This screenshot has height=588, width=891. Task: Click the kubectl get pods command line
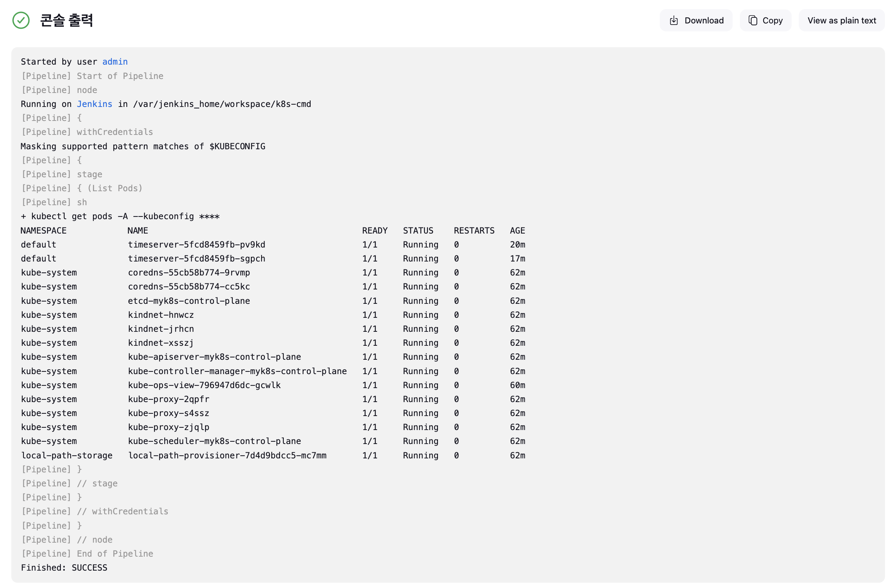click(x=120, y=216)
